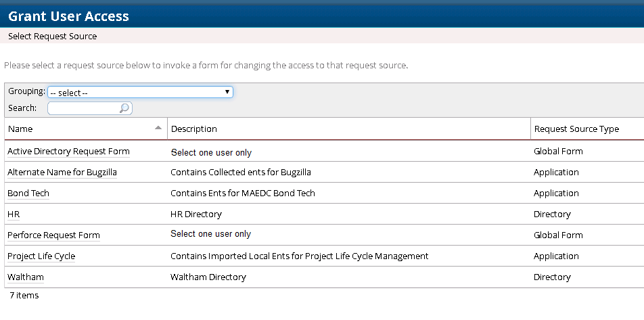The image size is (644, 320).
Task: Click the search magnifier icon
Action: click(x=124, y=108)
